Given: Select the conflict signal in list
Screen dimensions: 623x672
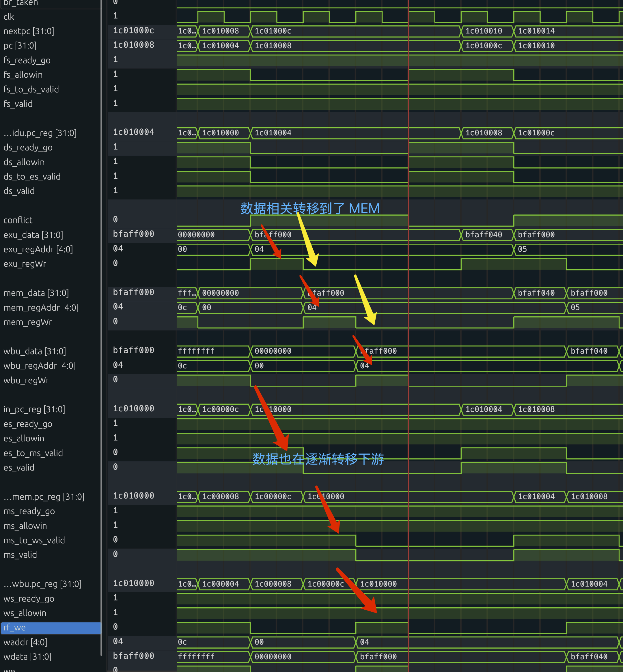Looking at the screenshot, I should click(x=18, y=220).
